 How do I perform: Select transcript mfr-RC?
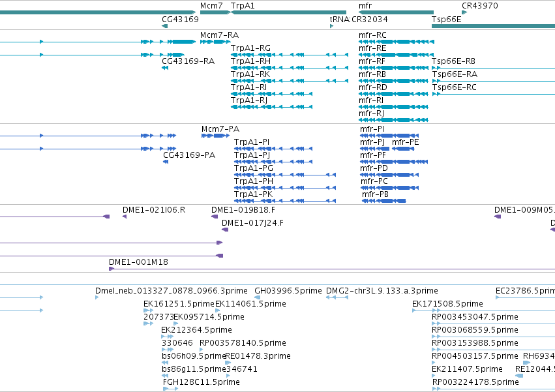(x=372, y=35)
